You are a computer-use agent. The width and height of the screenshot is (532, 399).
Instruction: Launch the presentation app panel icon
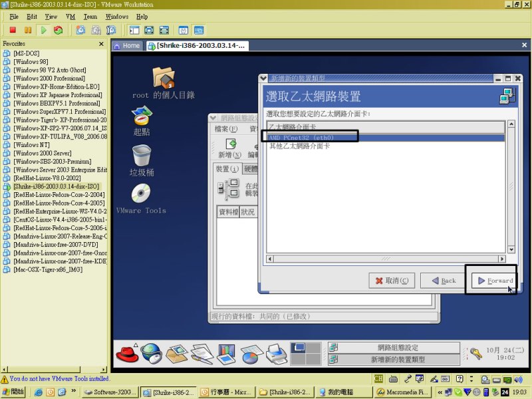click(226, 354)
